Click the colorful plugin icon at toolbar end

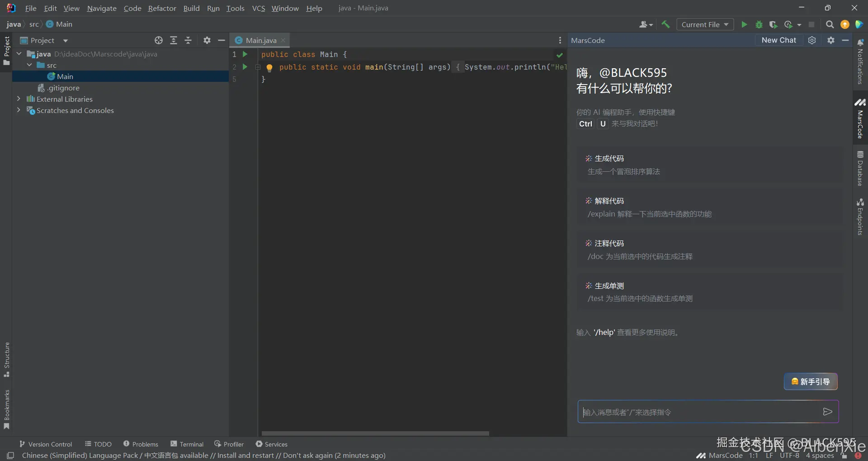859,24
